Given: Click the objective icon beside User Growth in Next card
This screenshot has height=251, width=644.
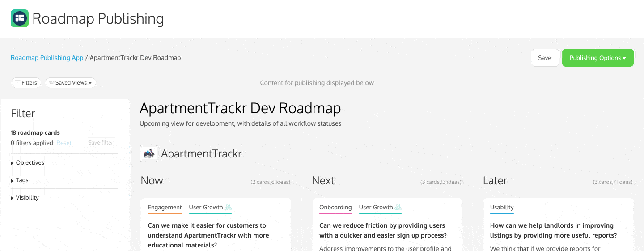Looking at the screenshot, I should tap(398, 207).
